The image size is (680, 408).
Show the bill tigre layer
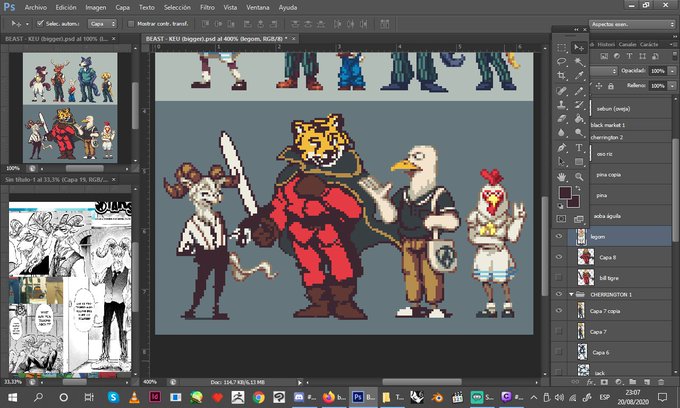tap(559, 277)
